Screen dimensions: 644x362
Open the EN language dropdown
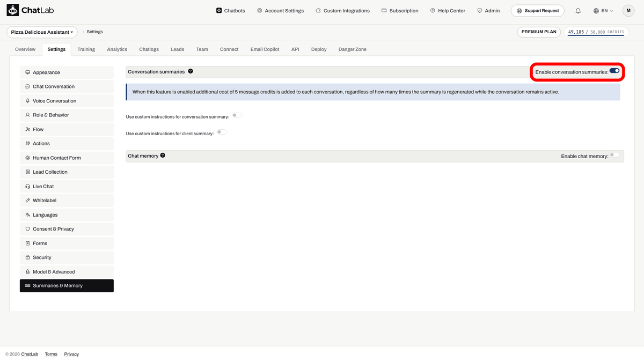tap(603, 11)
